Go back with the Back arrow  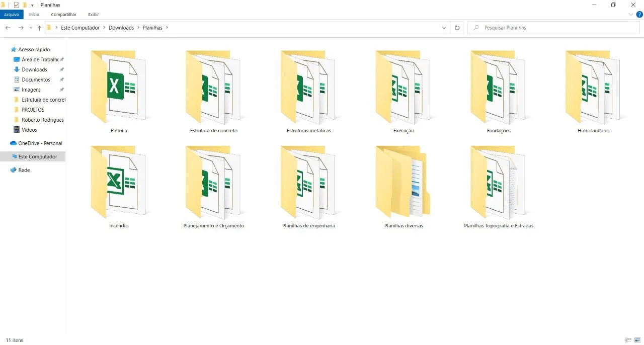(8, 28)
